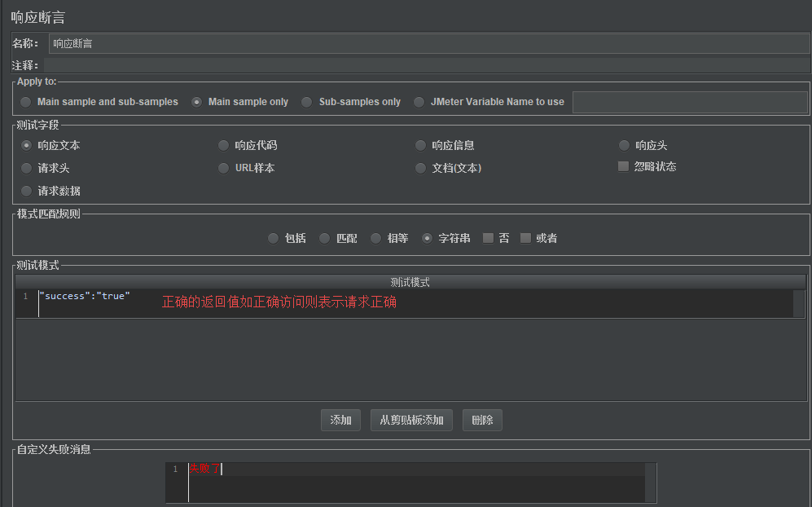The height and width of the screenshot is (507, 812).
Task: Select JMeter Variable Name to use option
Action: [x=419, y=102]
